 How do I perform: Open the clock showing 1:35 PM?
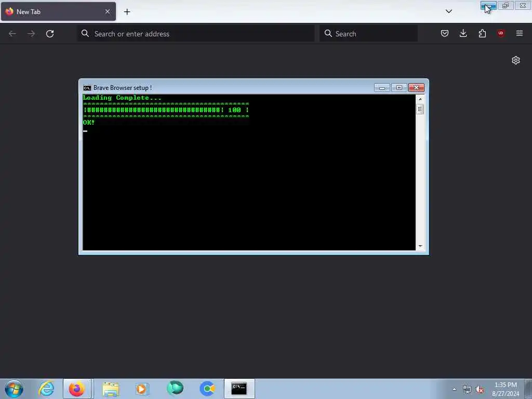coord(506,389)
